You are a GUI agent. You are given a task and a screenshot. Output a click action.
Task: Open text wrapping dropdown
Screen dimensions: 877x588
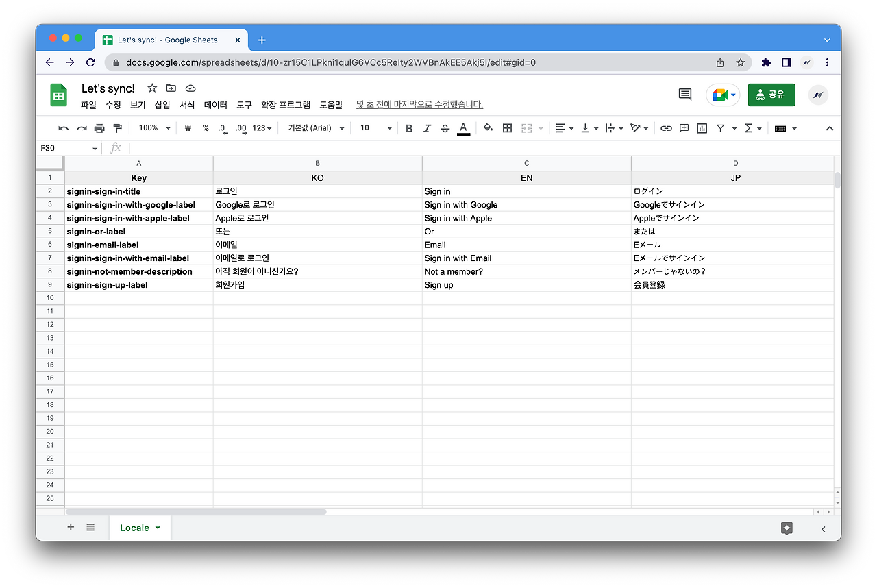pyautogui.click(x=614, y=128)
